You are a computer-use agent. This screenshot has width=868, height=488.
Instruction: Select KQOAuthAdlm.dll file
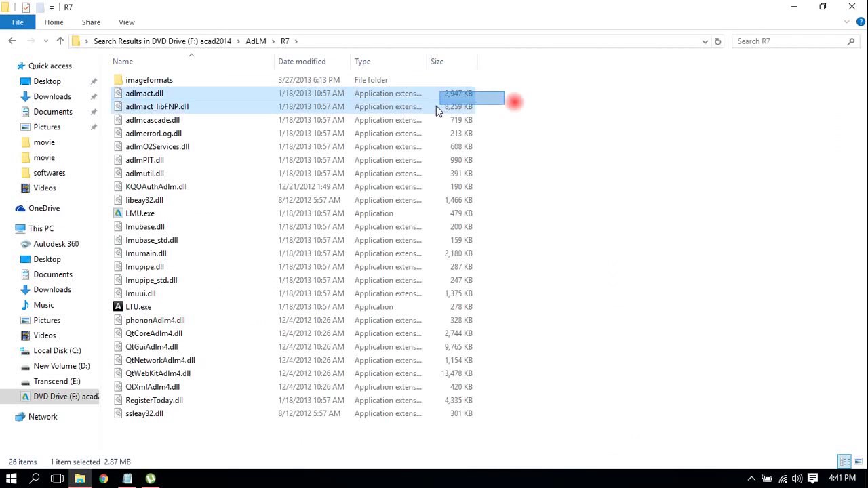click(156, 187)
